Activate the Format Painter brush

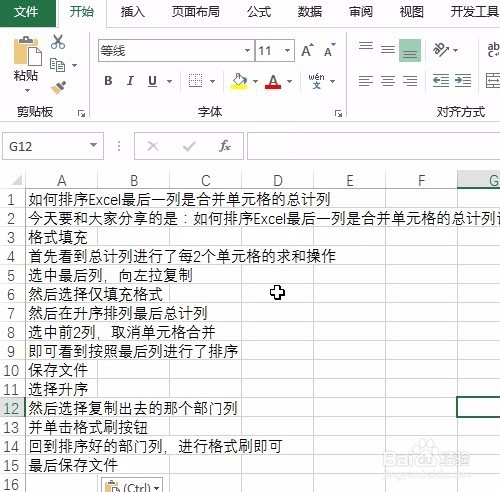58,87
